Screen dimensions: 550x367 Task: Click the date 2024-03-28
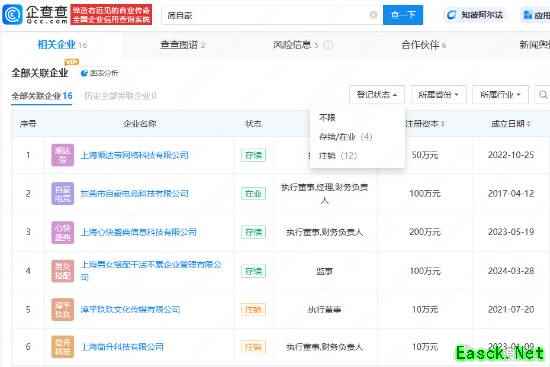coord(511,271)
